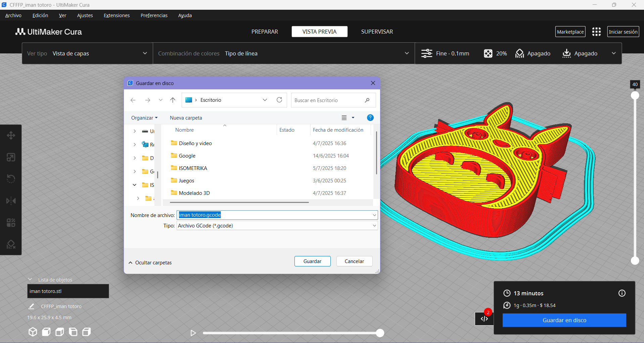Select the ISOMETRIKA folder
Image resolution: width=644 pixels, height=343 pixels.
[193, 168]
